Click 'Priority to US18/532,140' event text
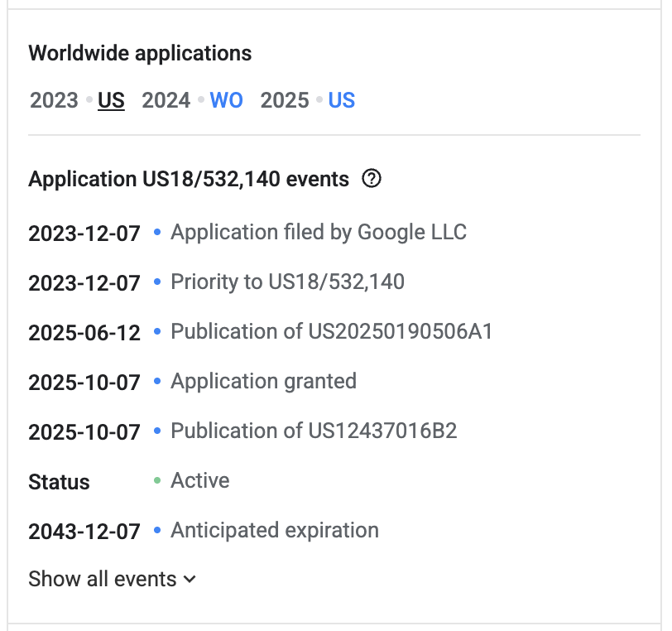672x631 pixels. tap(287, 282)
